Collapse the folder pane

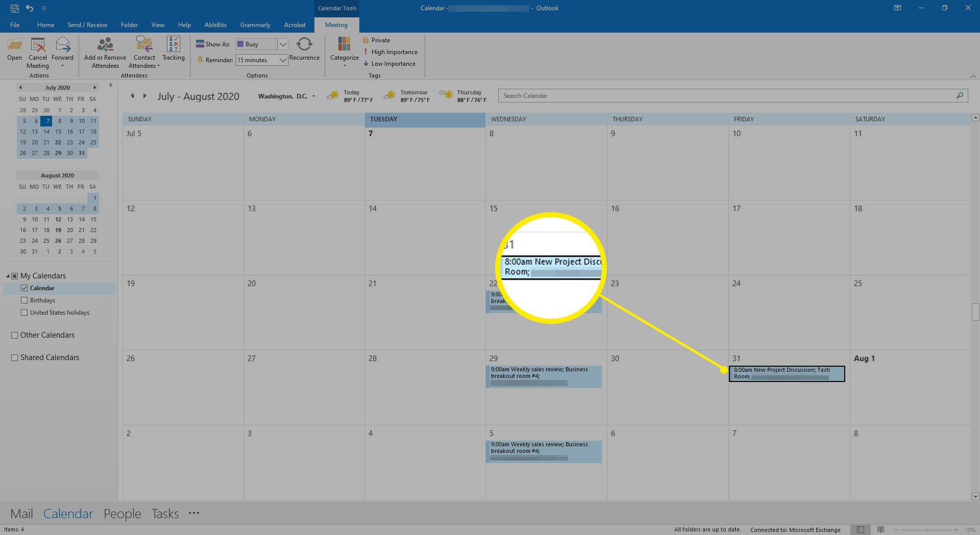(x=110, y=85)
